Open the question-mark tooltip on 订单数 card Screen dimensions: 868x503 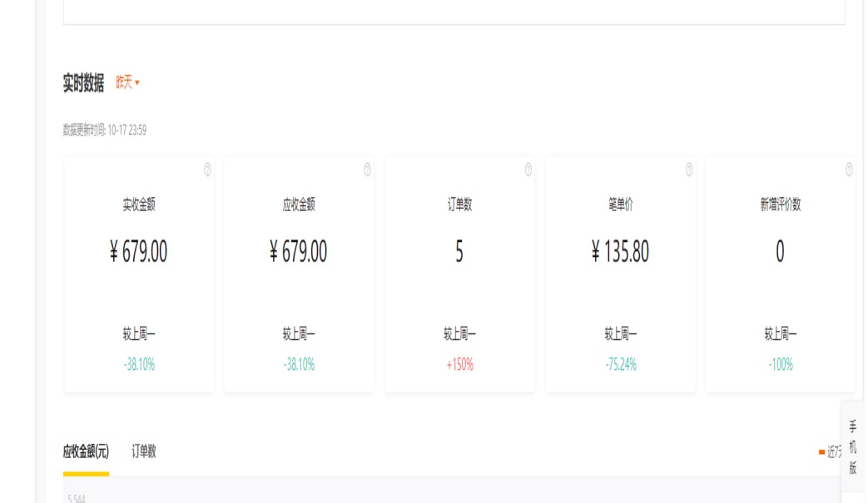tap(528, 170)
